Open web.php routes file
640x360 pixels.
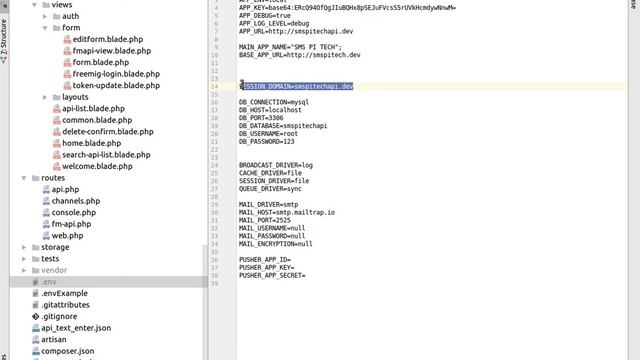click(x=67, y=236)
